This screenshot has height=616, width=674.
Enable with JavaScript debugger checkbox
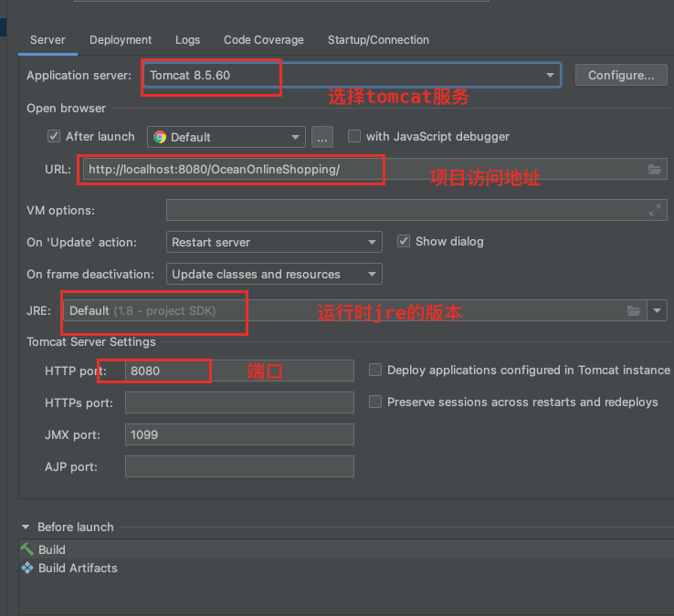point(354,137)
